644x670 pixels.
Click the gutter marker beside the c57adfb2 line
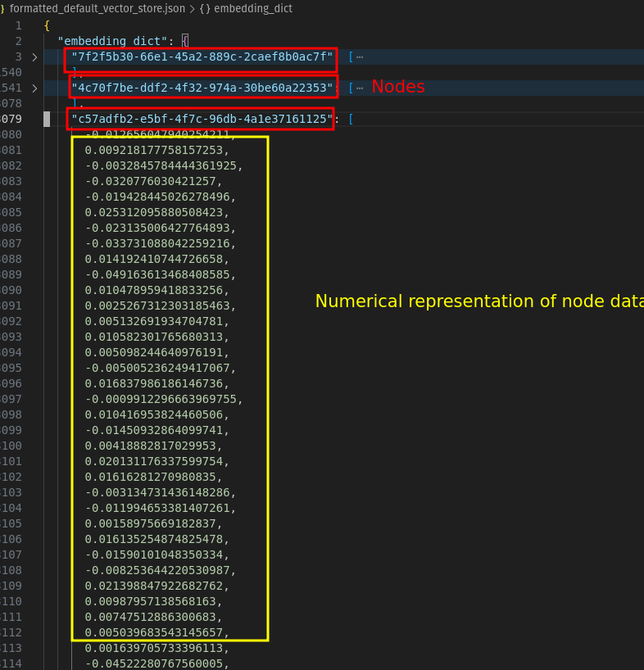pyautogui.click(x=47, y=120)
